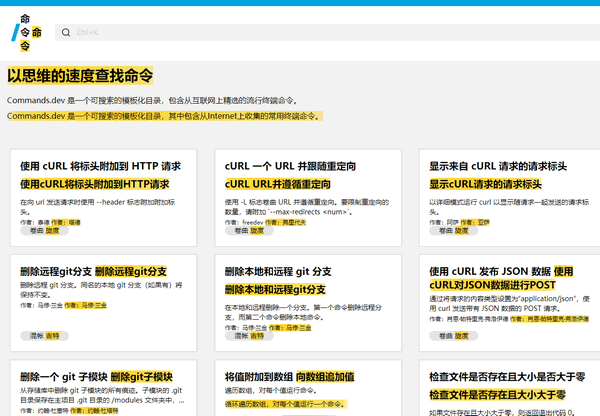600x416 pixels.
Task: Click the highlighted Commands.dev Internet sentence
Action: click(165, 116)
